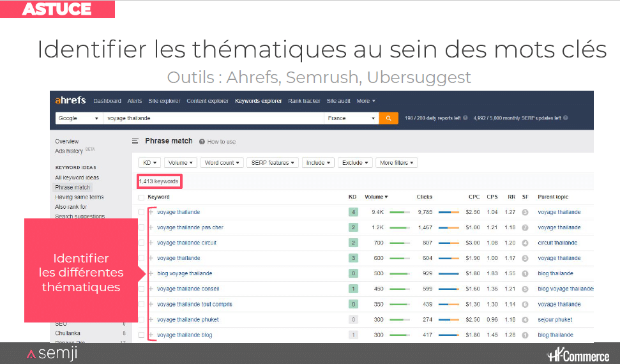Open the Google search engine dropdown
Image resolution: width=620 pixels, height=364 pixels.
(x=79, y=118)
